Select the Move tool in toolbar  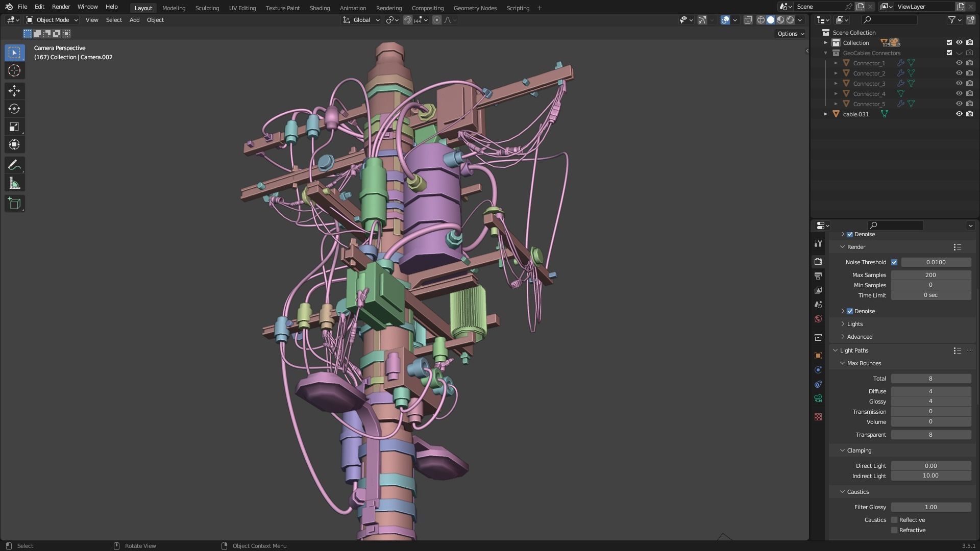14,91
